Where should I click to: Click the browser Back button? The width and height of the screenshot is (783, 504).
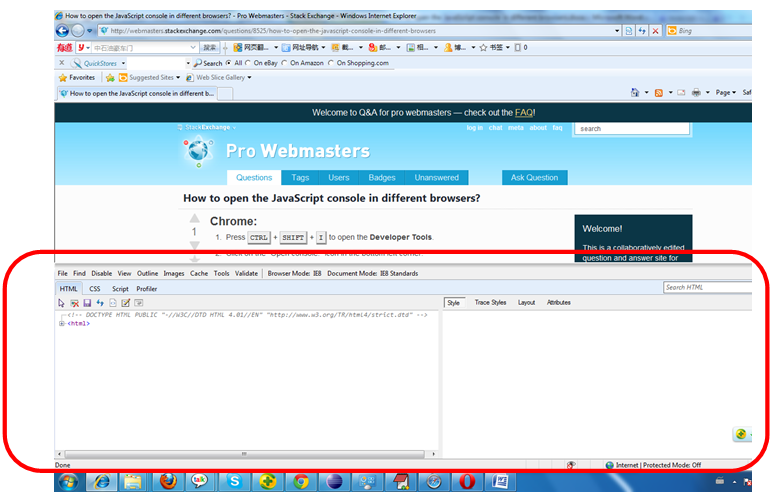(x=62, y=31)
